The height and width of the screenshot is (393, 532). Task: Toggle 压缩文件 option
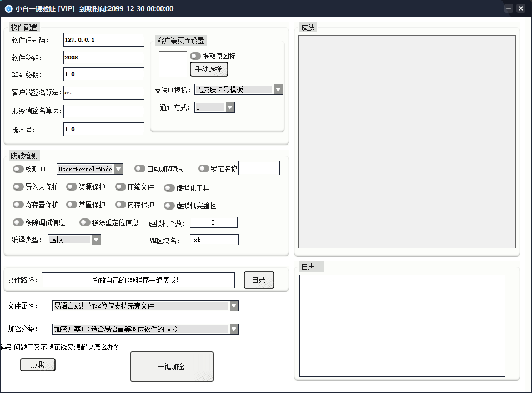[121, 187]
